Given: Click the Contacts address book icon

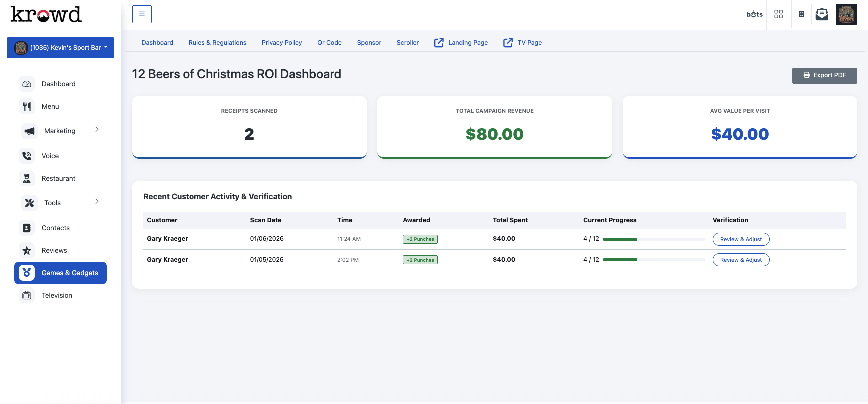Looking at the screenshot, I should 27,228.
